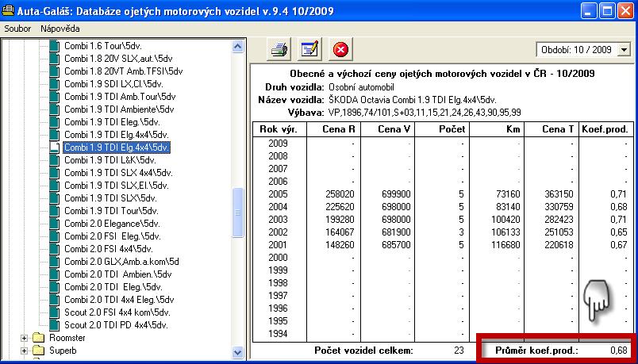Click the Počet vozidel celkem label
This screenshot has width=638, height=364.
pyautogui.click(x=363, y=351)
